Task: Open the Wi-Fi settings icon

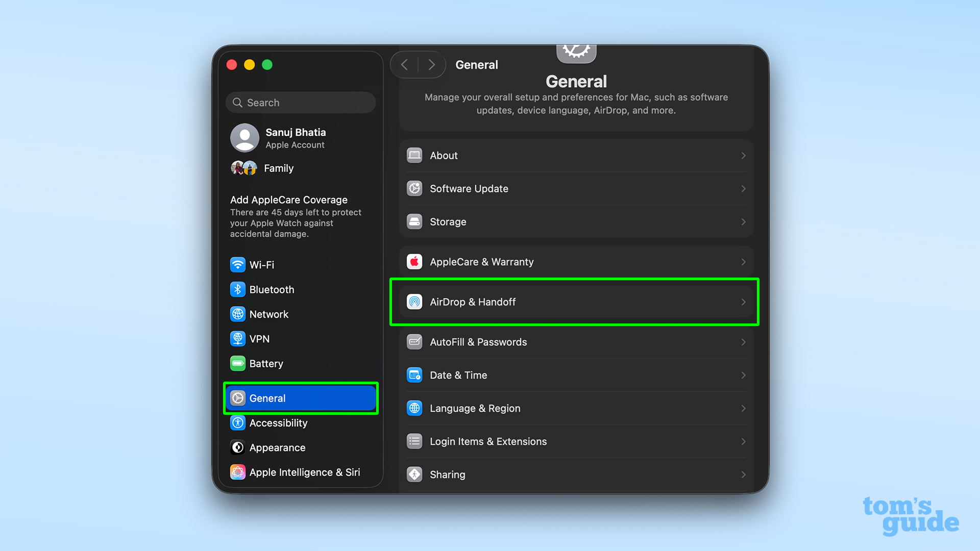Action: [x=238, y=265]
